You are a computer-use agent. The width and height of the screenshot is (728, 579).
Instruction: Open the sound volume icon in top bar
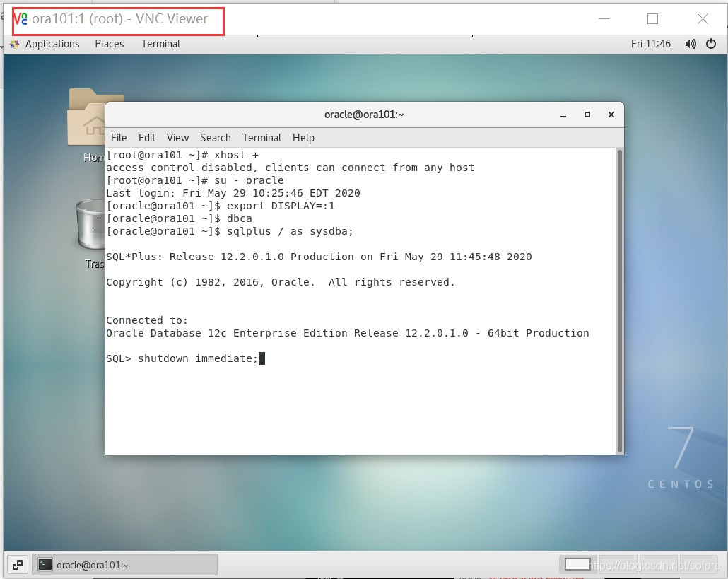point(690,43)
